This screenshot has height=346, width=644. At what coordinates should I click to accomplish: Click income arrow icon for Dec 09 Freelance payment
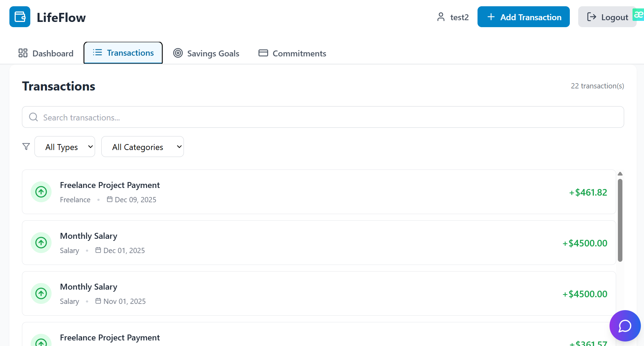tap(41, 192)
